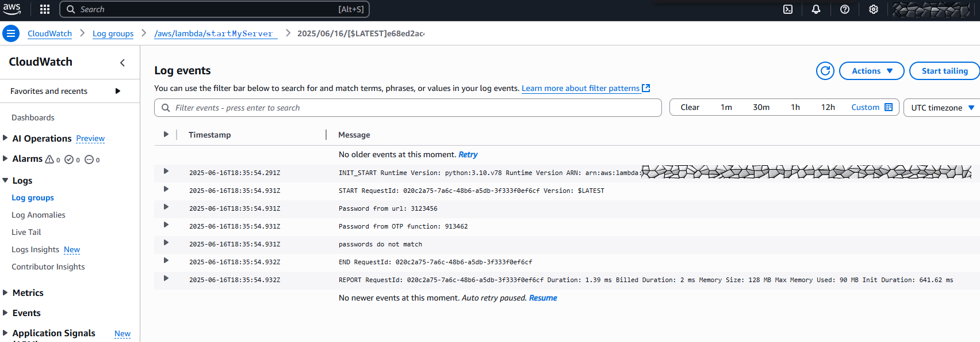Open Learn more about filter patterns link

[x=580, y=88]
